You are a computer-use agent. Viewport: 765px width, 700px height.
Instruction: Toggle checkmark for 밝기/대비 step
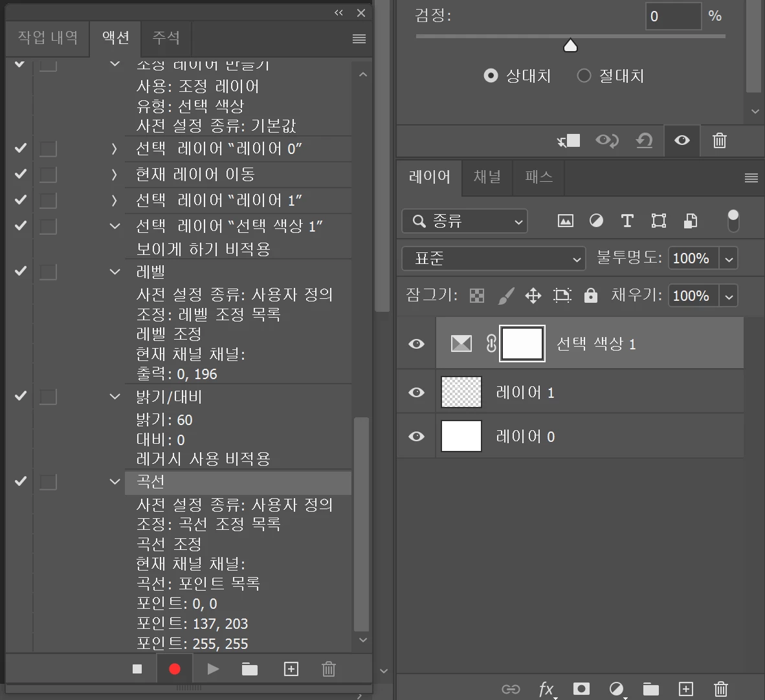[21, 395]
